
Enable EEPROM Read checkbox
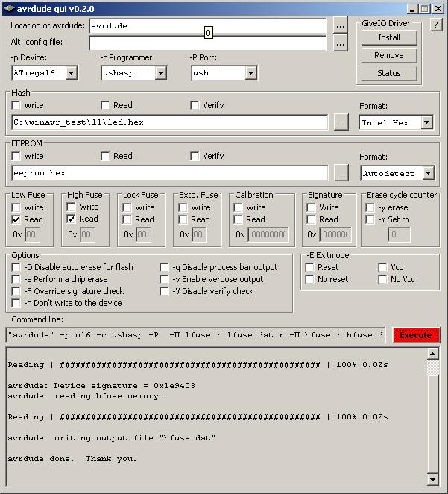pyautogui.click(x=105, y=156)
